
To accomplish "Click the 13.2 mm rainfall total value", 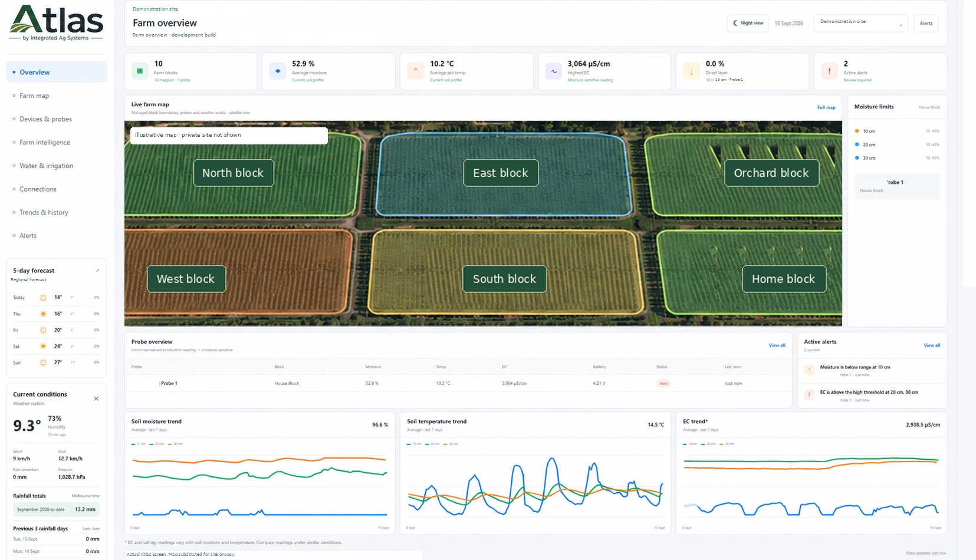I will [85, 509].
